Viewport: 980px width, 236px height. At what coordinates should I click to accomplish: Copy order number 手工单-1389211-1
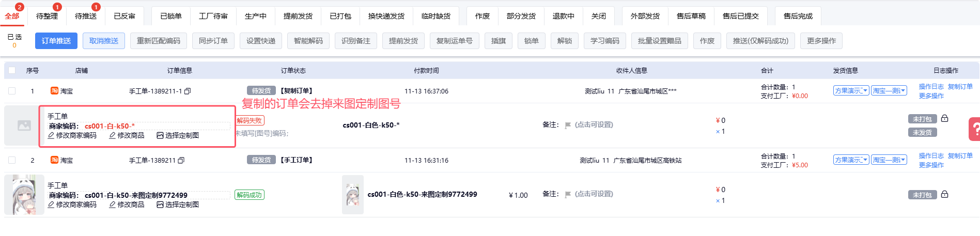[x=188, y=91]
